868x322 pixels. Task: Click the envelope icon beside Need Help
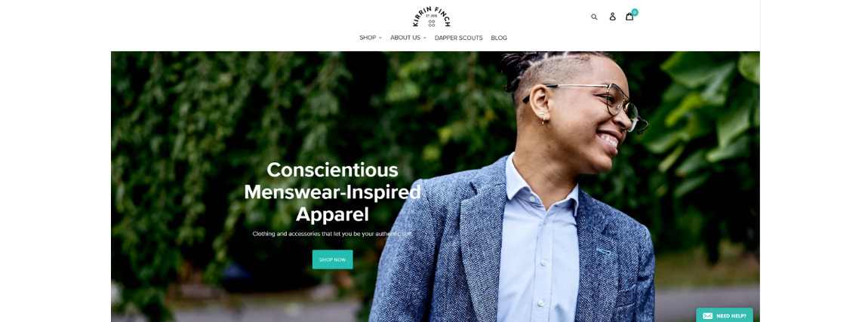tap(707, 316)
